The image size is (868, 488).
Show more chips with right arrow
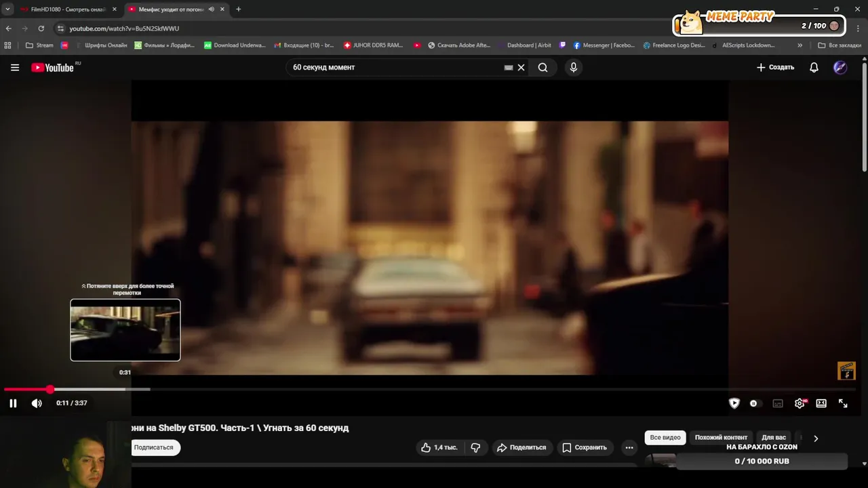[816, 439]
